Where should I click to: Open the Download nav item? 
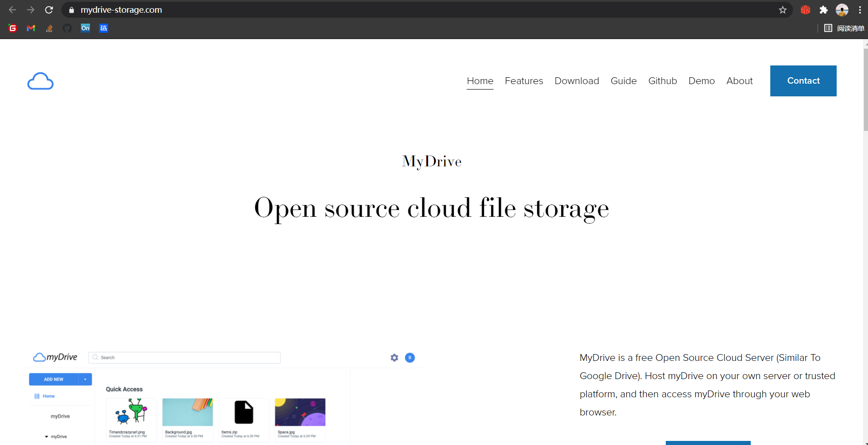point(577,81)
